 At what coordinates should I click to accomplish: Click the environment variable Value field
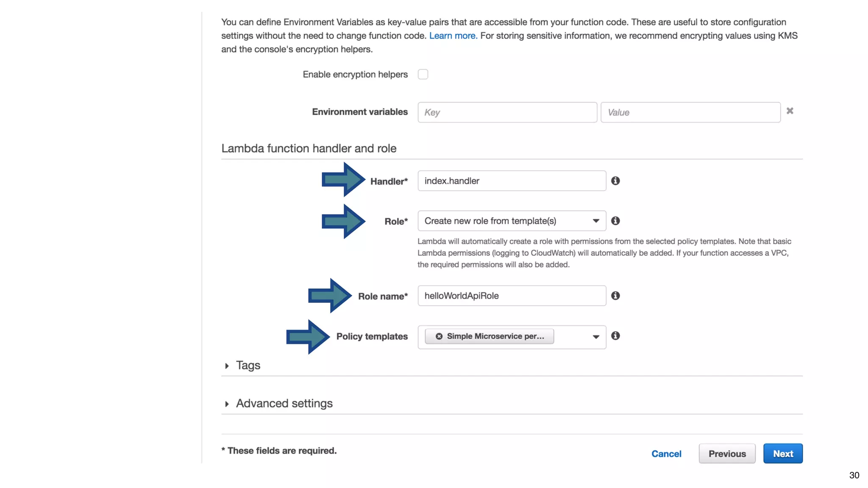[690, 112]
